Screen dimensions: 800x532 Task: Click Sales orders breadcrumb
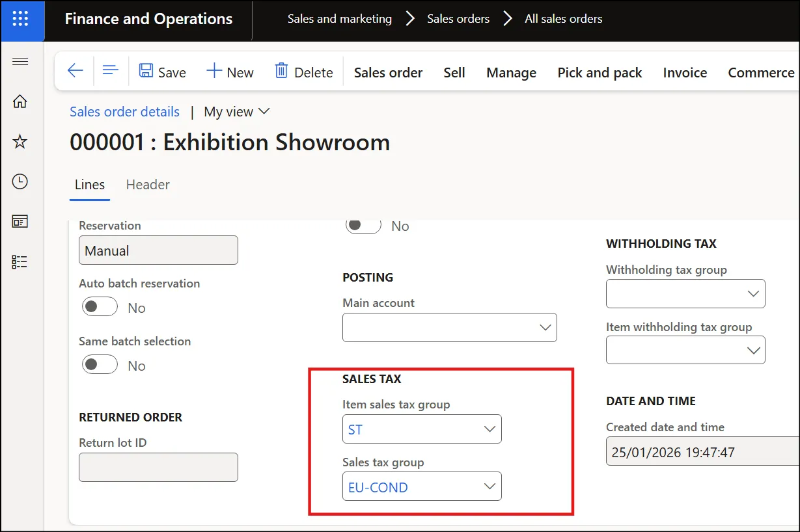[458, 19]
